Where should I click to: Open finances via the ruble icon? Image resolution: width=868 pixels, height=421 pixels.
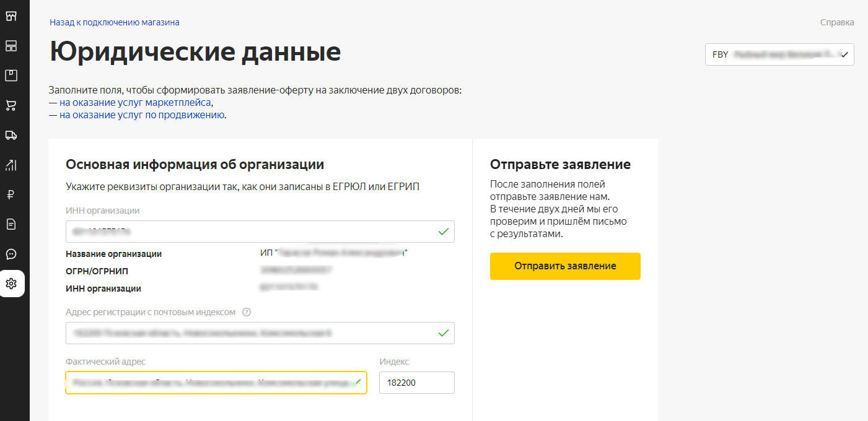click(x=11, y=194)
